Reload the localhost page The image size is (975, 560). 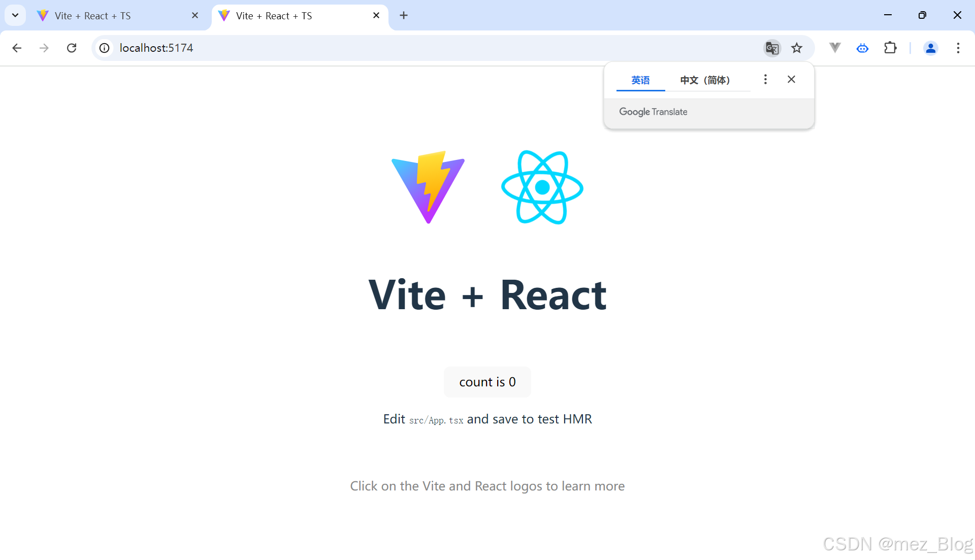point(72,48)
